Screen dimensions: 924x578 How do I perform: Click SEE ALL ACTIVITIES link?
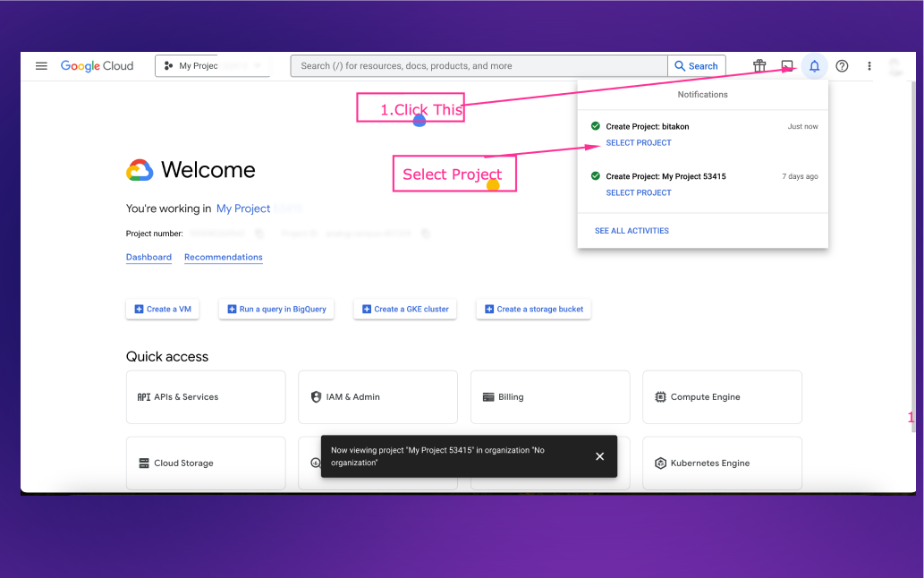click(632, 231)
